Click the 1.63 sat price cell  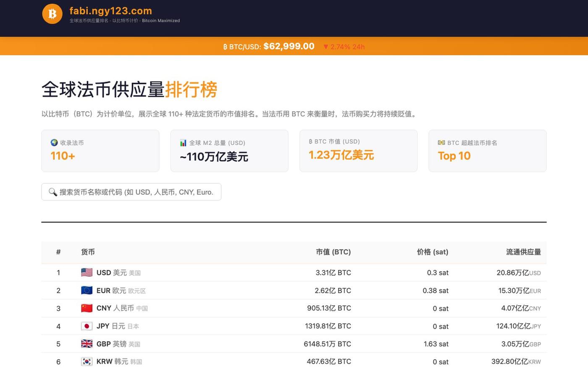tap(436, 344)
